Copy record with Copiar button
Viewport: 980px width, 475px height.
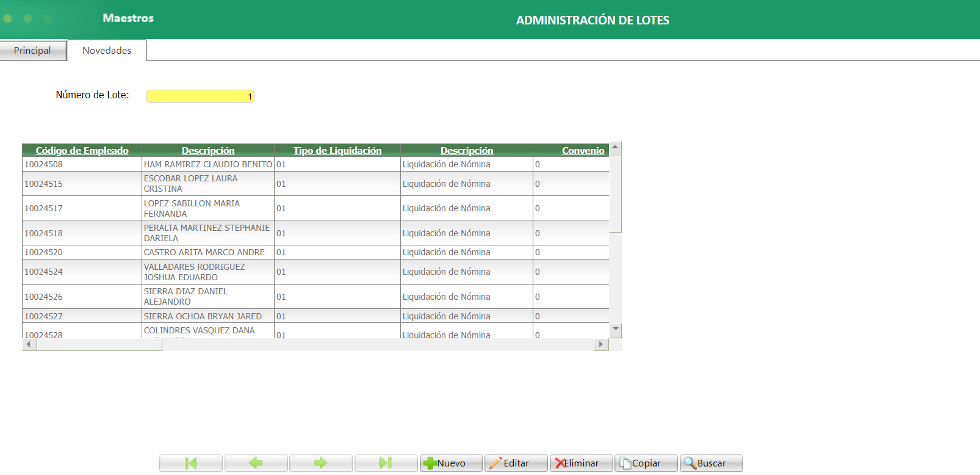coord(646,463)
